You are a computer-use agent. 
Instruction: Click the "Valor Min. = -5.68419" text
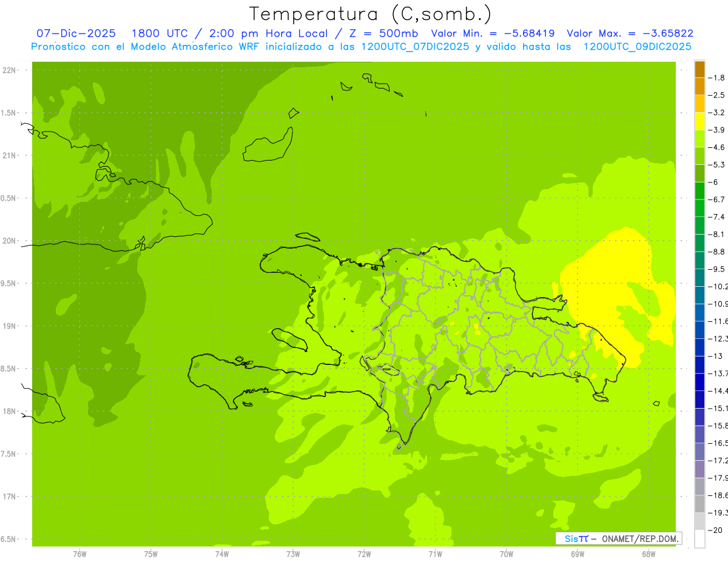(493, 33)
